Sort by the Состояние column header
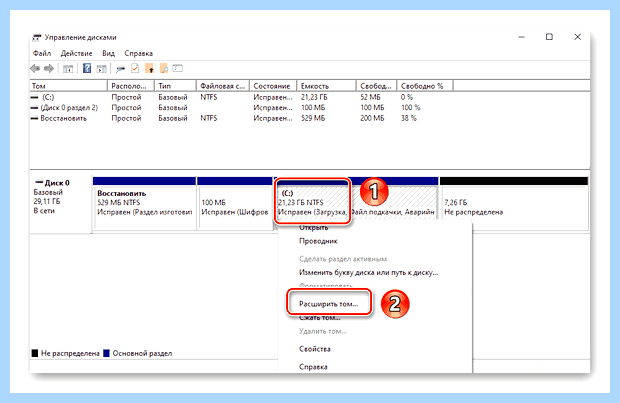Screen dimensions: 620x403 pos(273,86)
